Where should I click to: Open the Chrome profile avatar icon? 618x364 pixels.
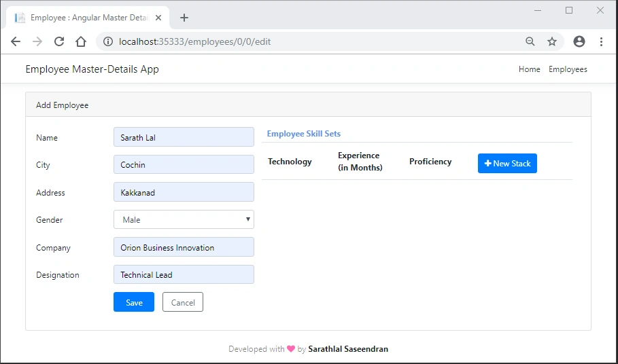click(x=579, y=41)
